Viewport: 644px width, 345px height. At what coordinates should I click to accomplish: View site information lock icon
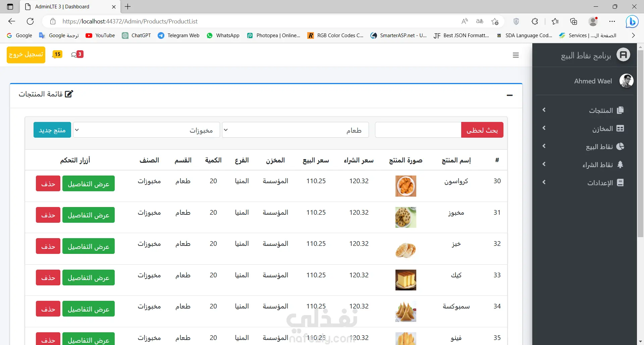tap(53, 21)
